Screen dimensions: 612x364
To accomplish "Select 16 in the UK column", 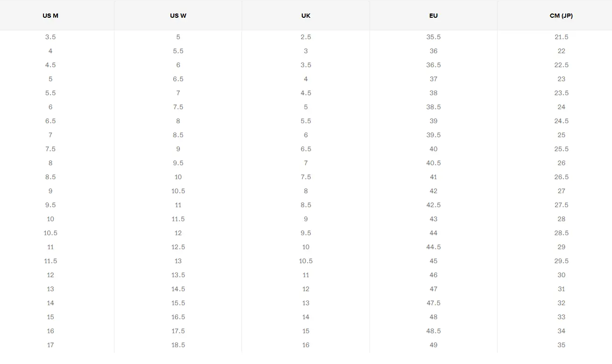I will click(x=306, y=345).
